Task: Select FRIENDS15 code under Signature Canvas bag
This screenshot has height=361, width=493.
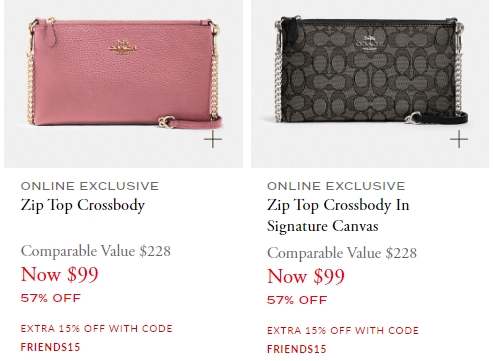Action: coord(297,349)
